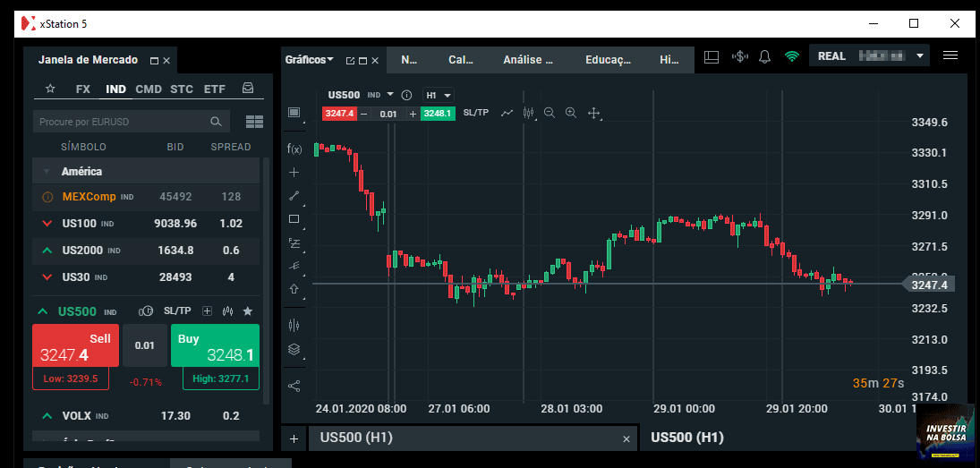Viewport: 980px width, 468px height.
Task: Click the red Sell 3247.4 button
Action: (75, 345)
